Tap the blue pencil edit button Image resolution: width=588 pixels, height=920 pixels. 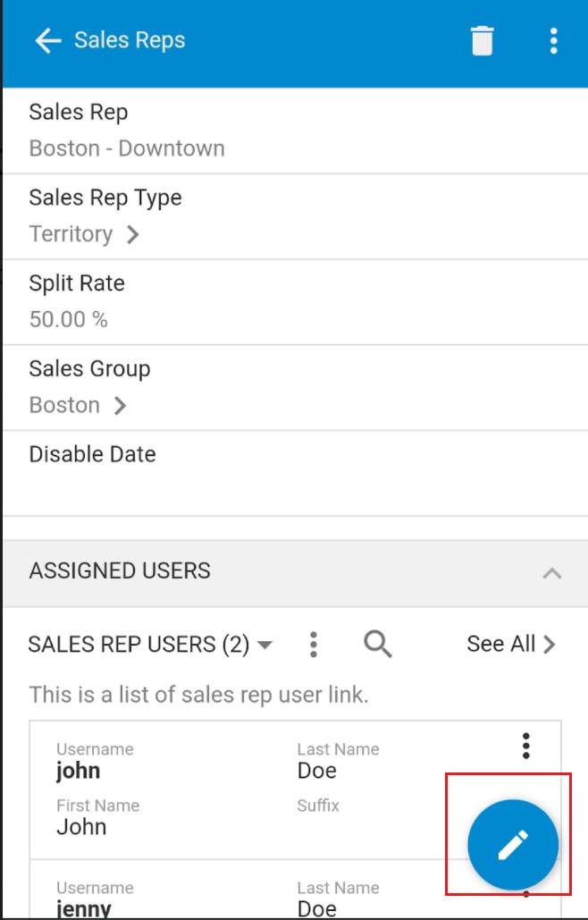512,845
